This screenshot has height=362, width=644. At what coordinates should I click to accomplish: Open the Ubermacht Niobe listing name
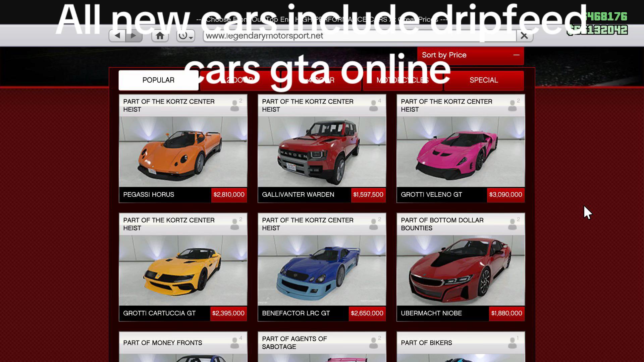[x=431, y=313]
